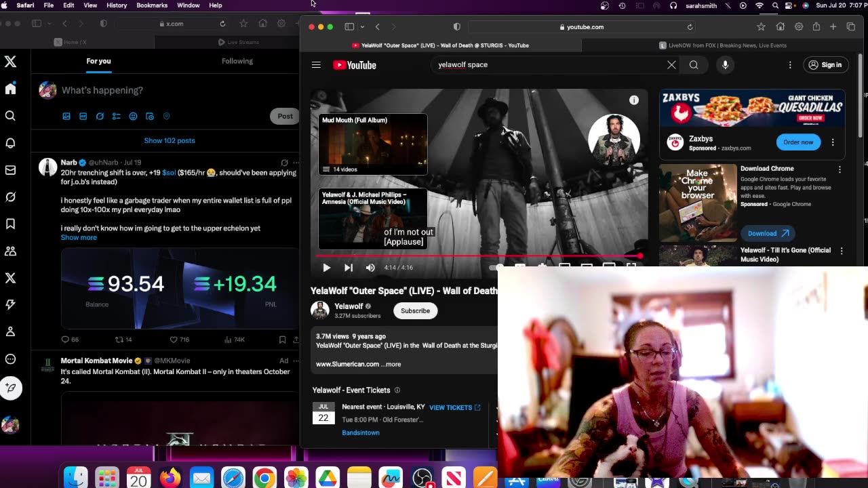Click the YouTube search input field
This screenshot has width=868, height=488.
(548, 65)
